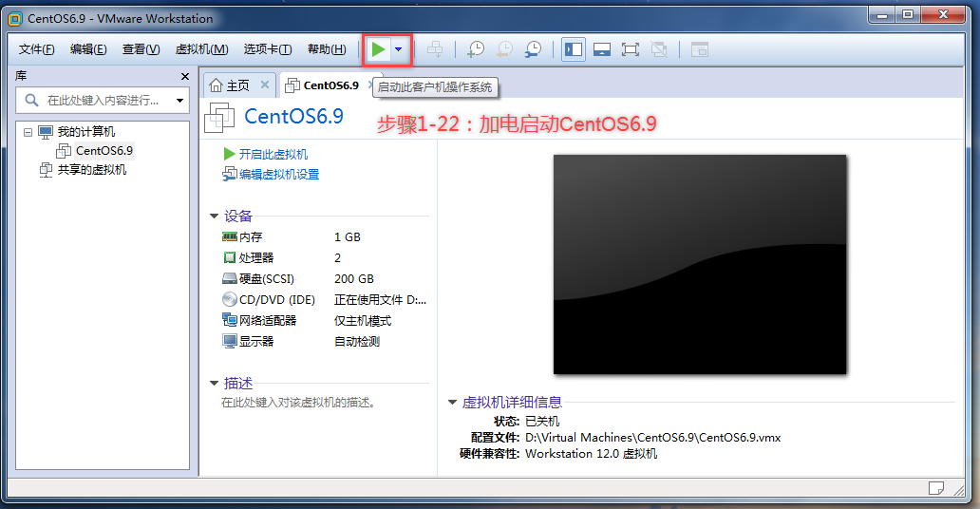Enter full screen mode icon
Image resolution: width=980 pixels, height=509 pixels.
(x=630, y=49)
